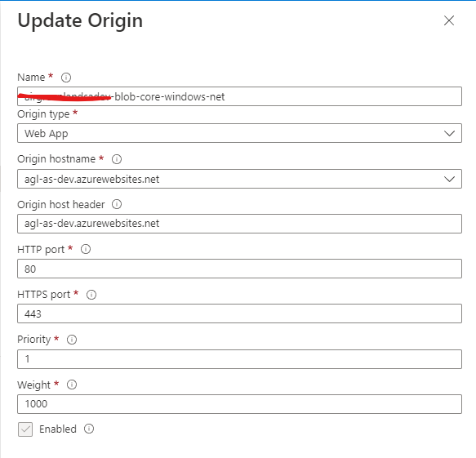This screenshot has height=458, width=476.
Task: Click the Priority field containing 1
Action: tap(239, 359)
